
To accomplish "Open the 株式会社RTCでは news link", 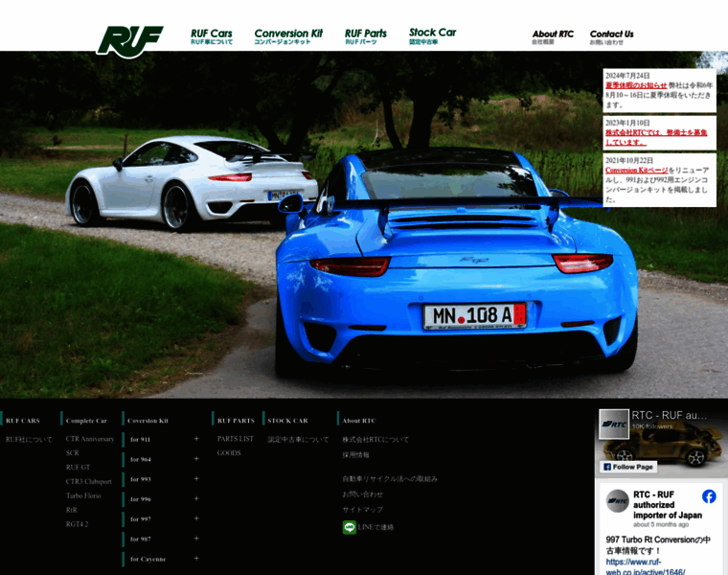I will (655, 137).
